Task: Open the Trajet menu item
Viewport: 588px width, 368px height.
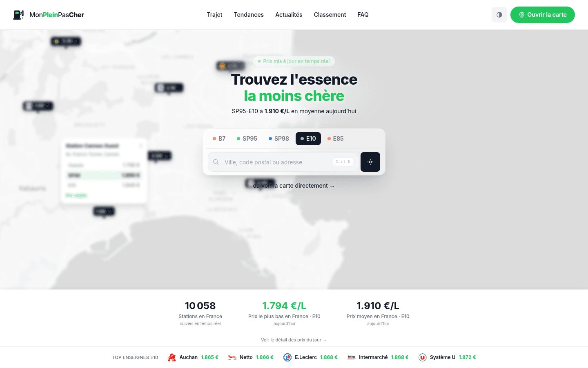Action: (x=214, y=15)
